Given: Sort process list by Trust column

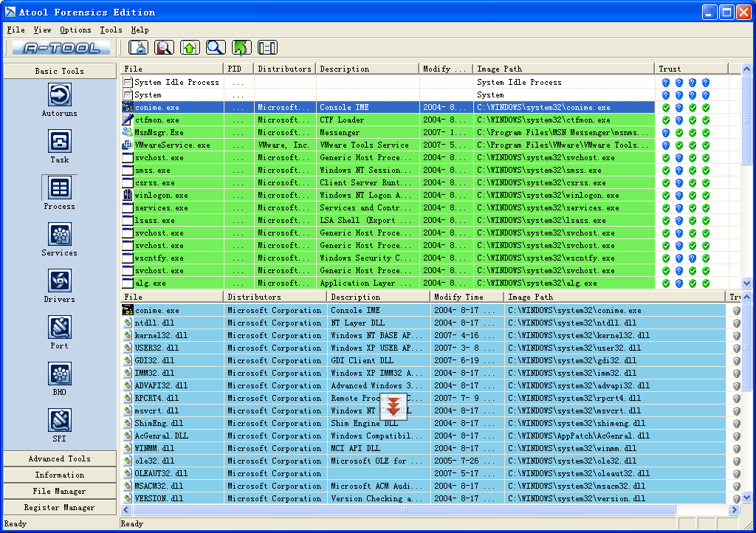Looking at the screenshot, I should tap(691, 69).
